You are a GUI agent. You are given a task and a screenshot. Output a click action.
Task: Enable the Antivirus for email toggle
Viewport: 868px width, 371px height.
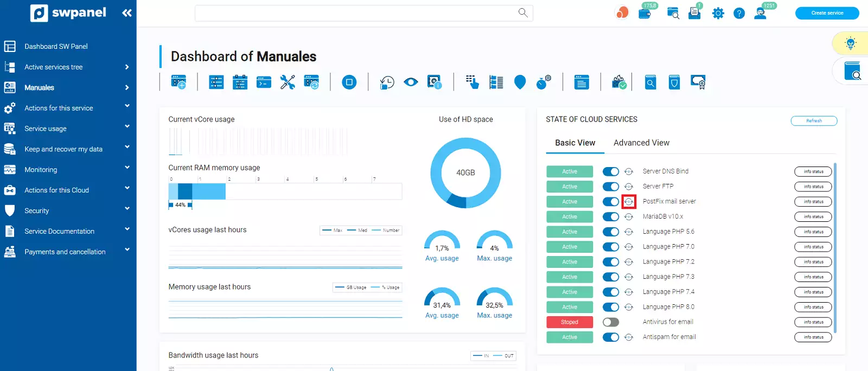coord(611,322)
